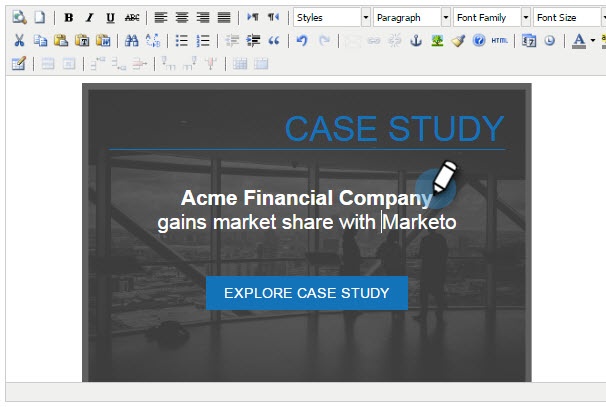Click the New document icon
606x407 pixels.
[x=39, y=17]
